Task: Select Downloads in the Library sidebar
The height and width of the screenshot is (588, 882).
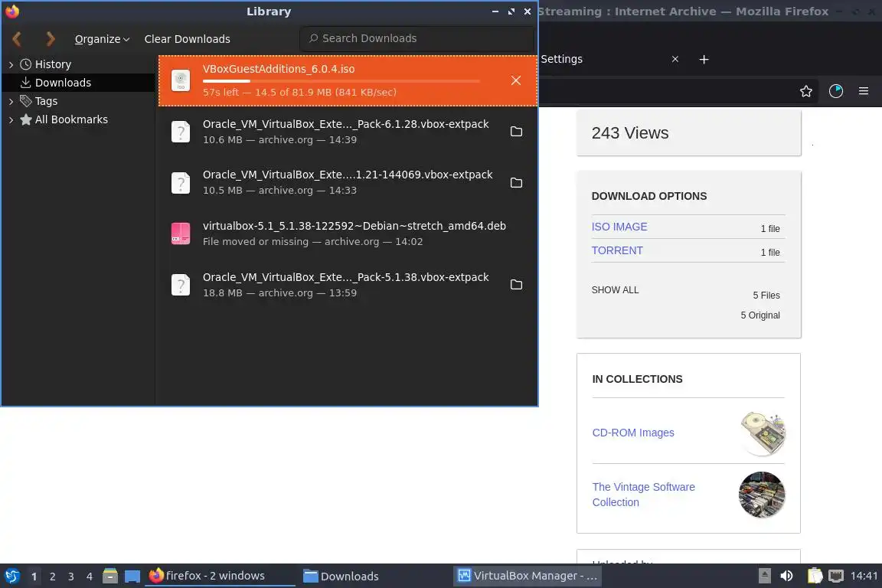Action: coord(63,83)
